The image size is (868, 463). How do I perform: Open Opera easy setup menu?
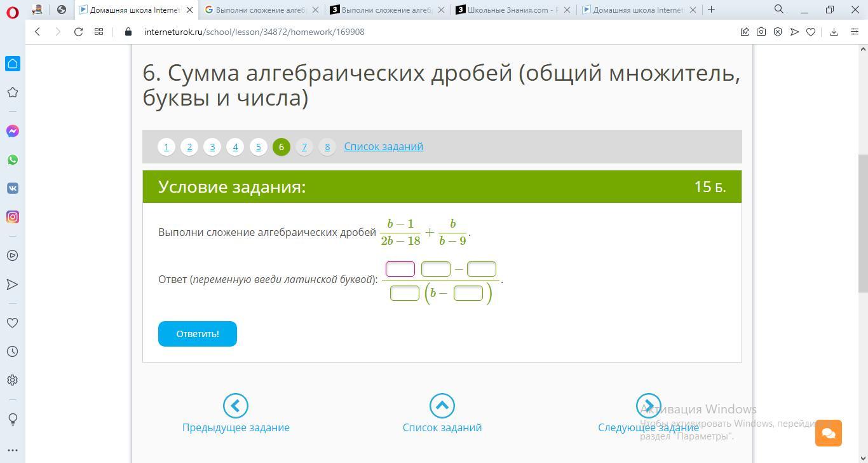tap(855, 32)
